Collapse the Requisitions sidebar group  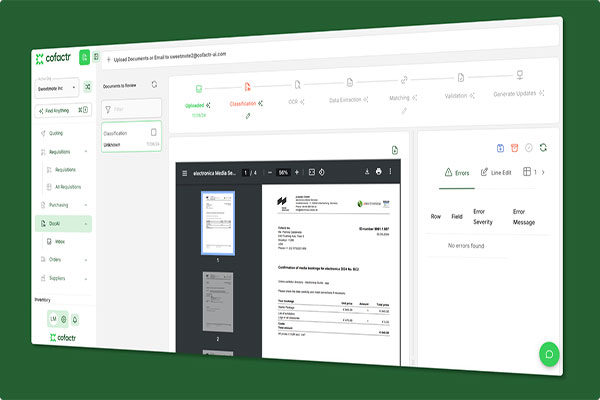(x=86, y=152)
